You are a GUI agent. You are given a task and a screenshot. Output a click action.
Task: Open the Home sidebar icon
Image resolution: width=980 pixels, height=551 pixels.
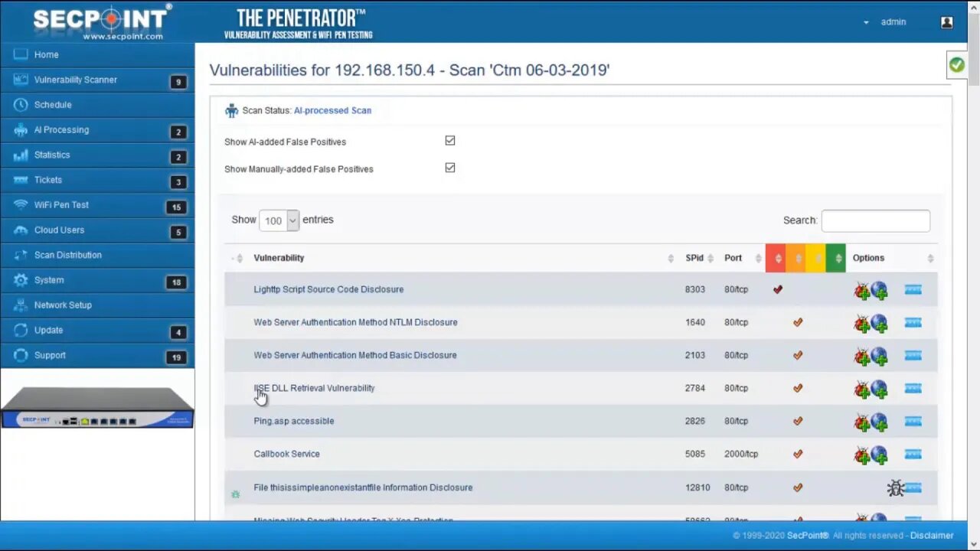coord(21,54)
